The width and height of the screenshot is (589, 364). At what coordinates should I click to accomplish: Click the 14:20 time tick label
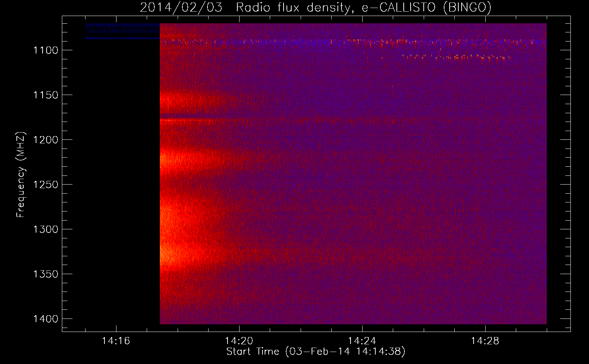tap(239, 341)
